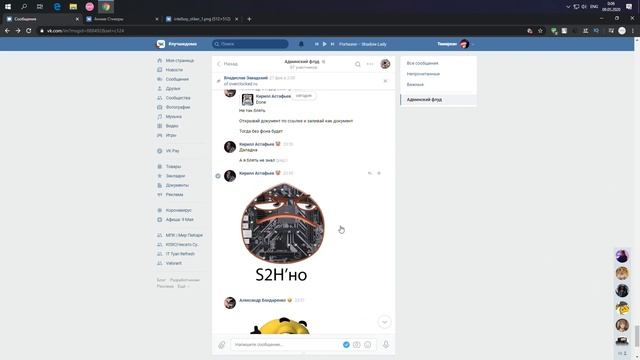Select the Кирилл Астафьев message check circle
The image size is (640, 360).
218,176
